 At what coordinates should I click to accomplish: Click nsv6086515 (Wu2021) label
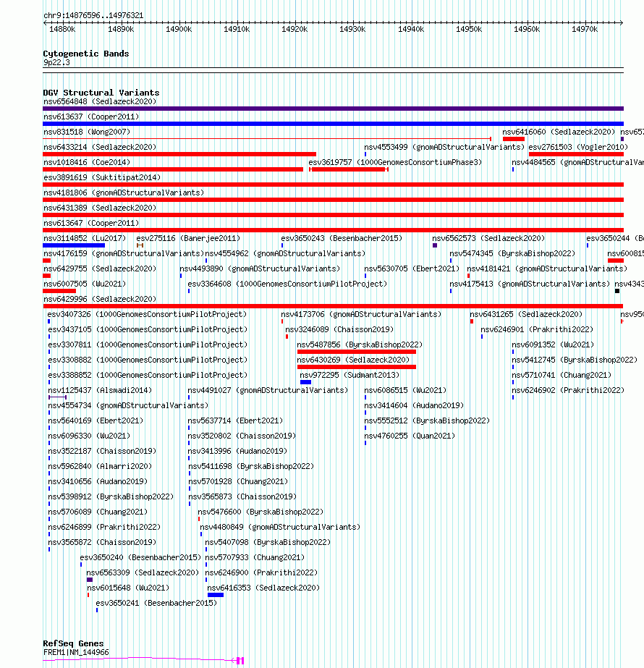tap(405, 390)
